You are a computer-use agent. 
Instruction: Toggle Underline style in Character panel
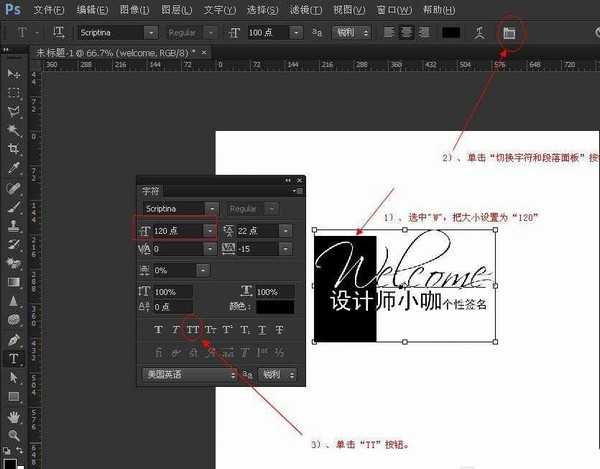261,329
